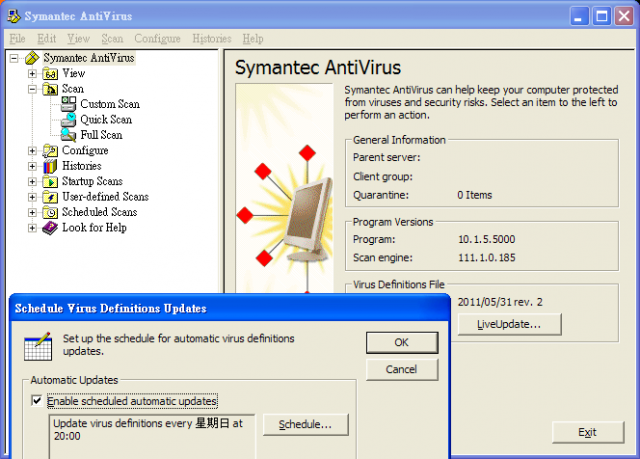This screenshot has height=459, width=640.
Task: Select the Look for Help label
Action: 94,228
